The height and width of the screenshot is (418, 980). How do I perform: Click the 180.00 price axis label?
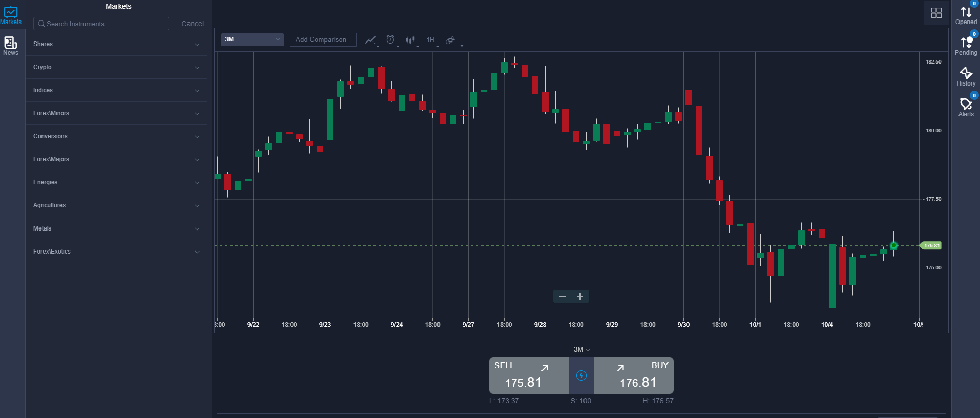tap(933, 131)
